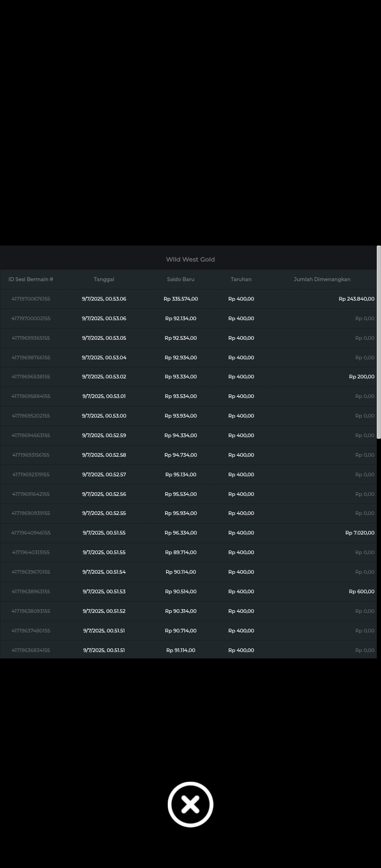Click the 'ID Sesi Bermain #' column header
This screenshot has width=381, height=868.
pos(31,279)
